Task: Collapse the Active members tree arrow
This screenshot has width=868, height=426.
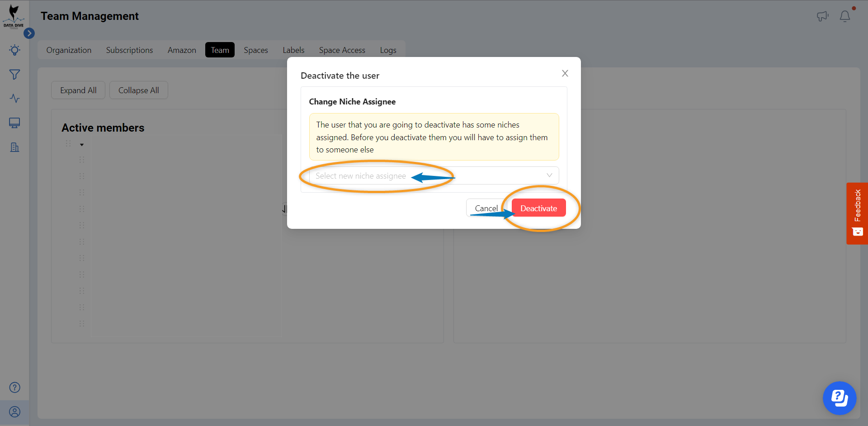Action: 82,145
